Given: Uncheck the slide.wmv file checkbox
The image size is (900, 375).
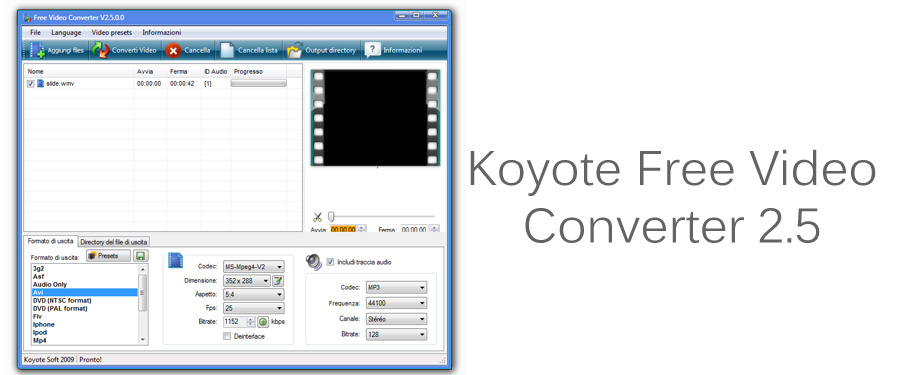Looking at the screenshot, I should pyautogui.click(x=30, y=84).
